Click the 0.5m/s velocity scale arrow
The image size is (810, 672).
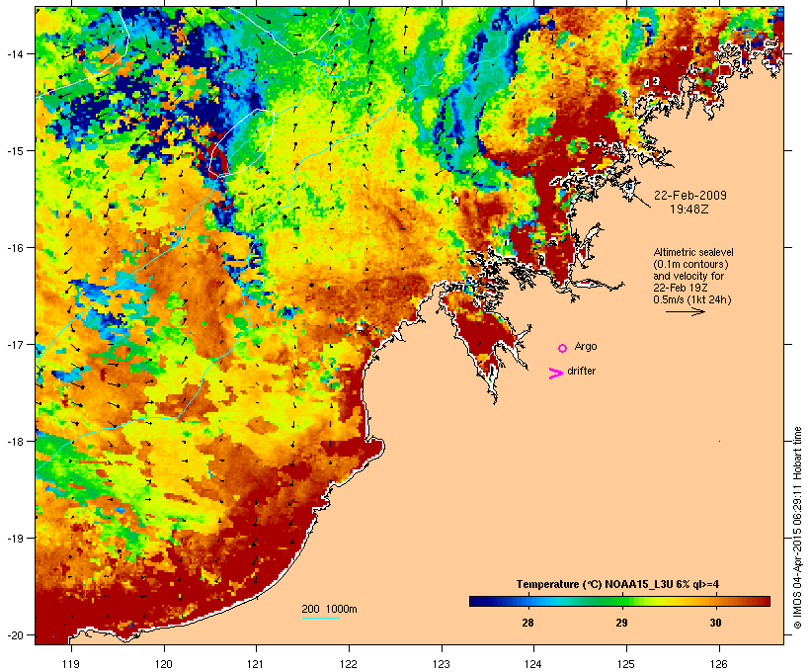pos(685,311)
